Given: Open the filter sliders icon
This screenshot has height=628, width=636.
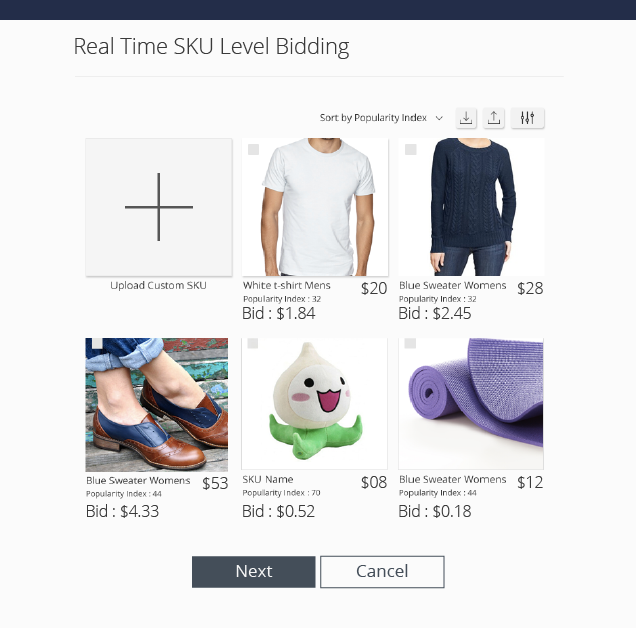Looking at the screenshot, I should [x=527, y=118].
